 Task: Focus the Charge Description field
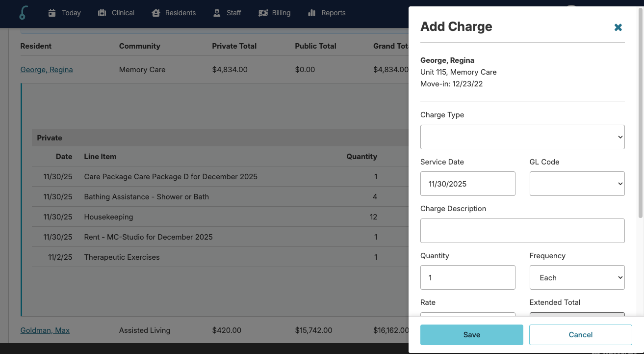pos(522,231)
